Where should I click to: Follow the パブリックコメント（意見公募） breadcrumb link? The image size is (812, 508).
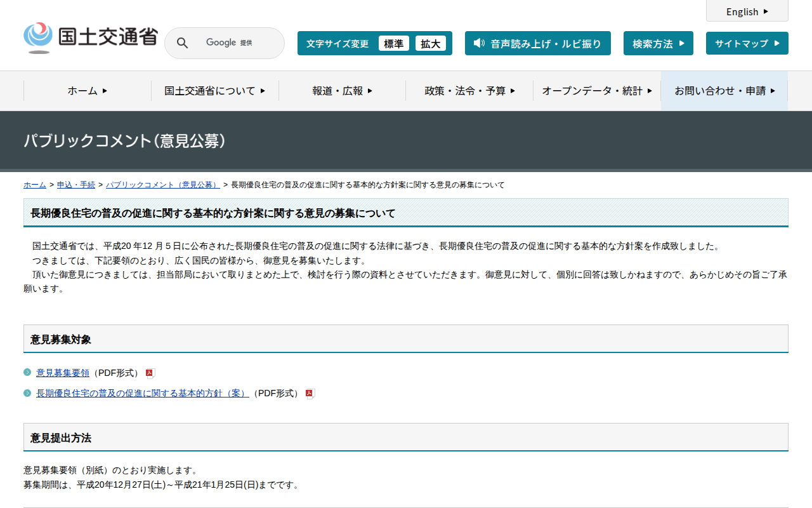162,185
